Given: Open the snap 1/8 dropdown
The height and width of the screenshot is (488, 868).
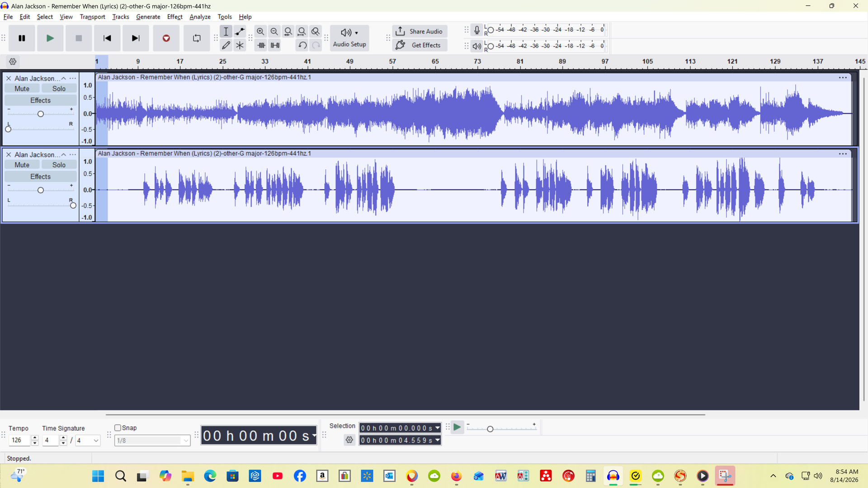Looking at the screenshot, I should [x=152, y=441].
